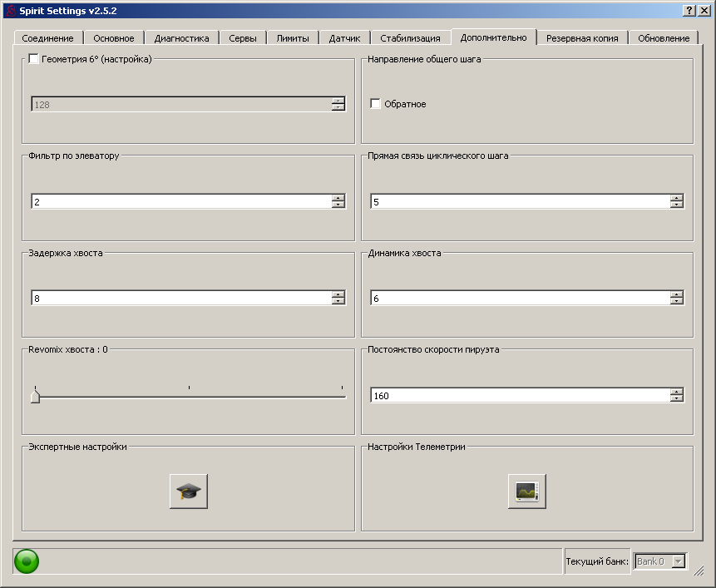Enable the Геометрия 6° checkbox

(34, 59)
